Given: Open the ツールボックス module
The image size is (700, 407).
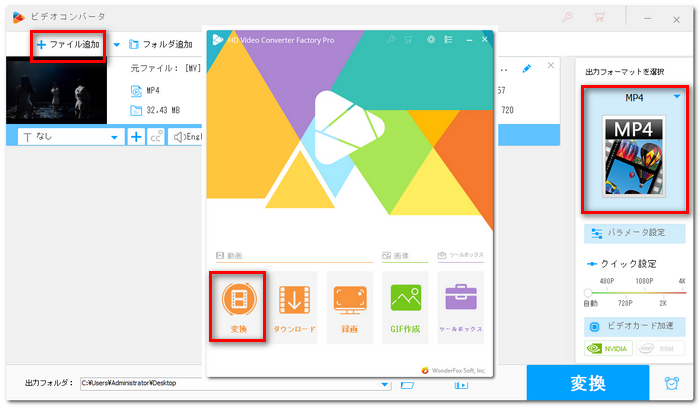Looking at the screenshot, I should 461,307.
